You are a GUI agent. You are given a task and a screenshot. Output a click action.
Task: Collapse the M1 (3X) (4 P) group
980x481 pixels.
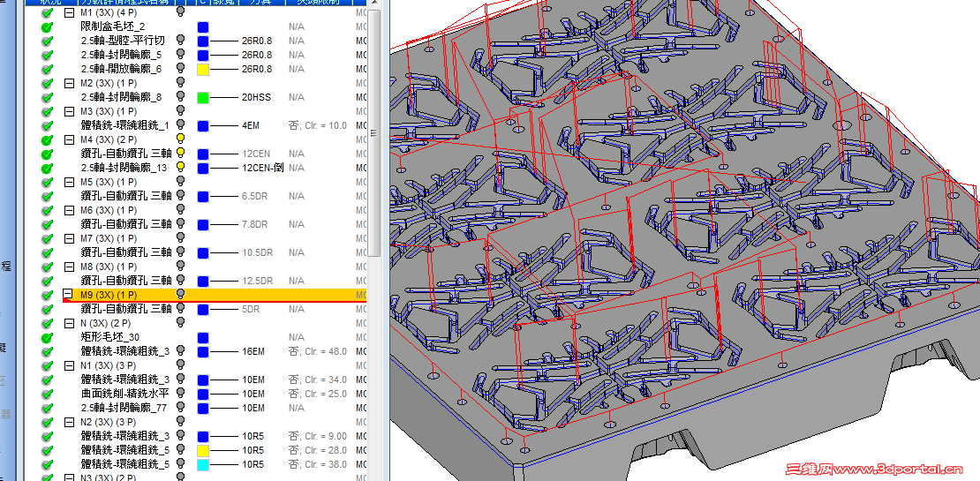[70, 12]
